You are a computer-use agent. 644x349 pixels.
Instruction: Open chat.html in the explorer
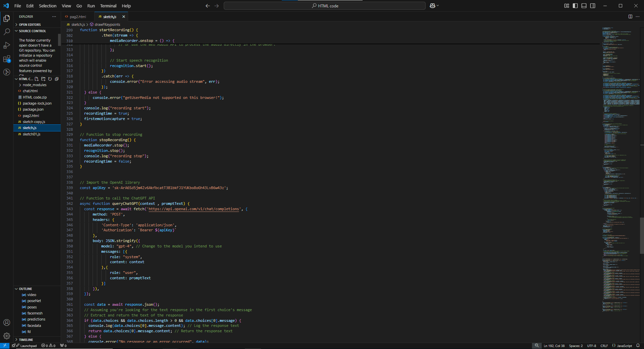[30, 91]
